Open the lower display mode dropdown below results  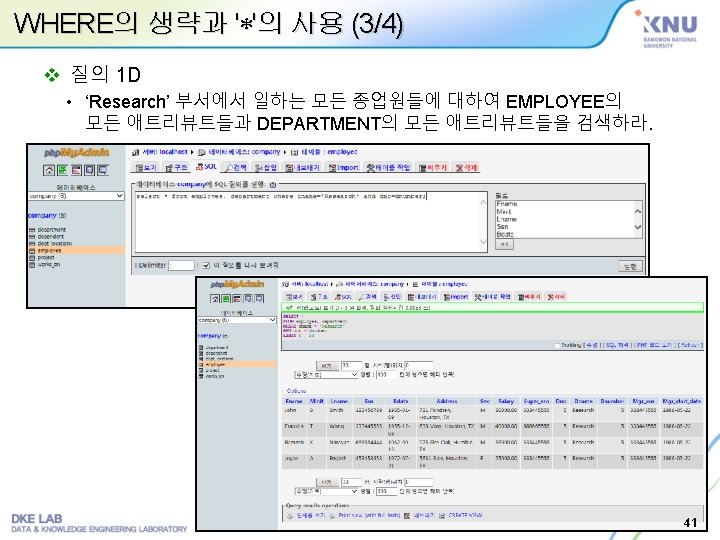(326, 491)
